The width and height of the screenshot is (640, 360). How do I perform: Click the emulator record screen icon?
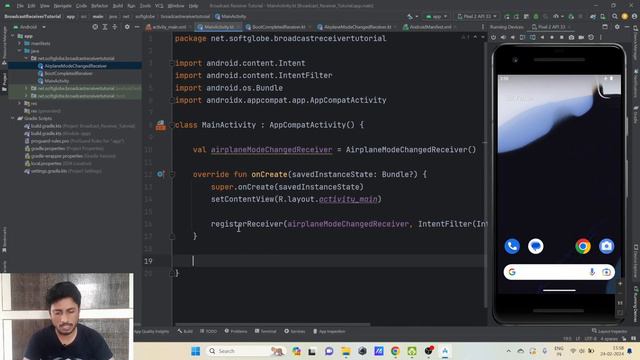(x=581, y=37)
